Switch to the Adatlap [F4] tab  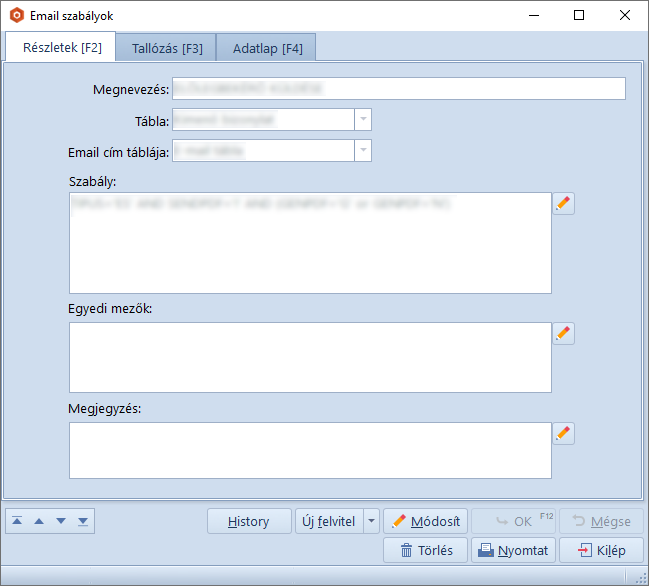tap(267, 48)
